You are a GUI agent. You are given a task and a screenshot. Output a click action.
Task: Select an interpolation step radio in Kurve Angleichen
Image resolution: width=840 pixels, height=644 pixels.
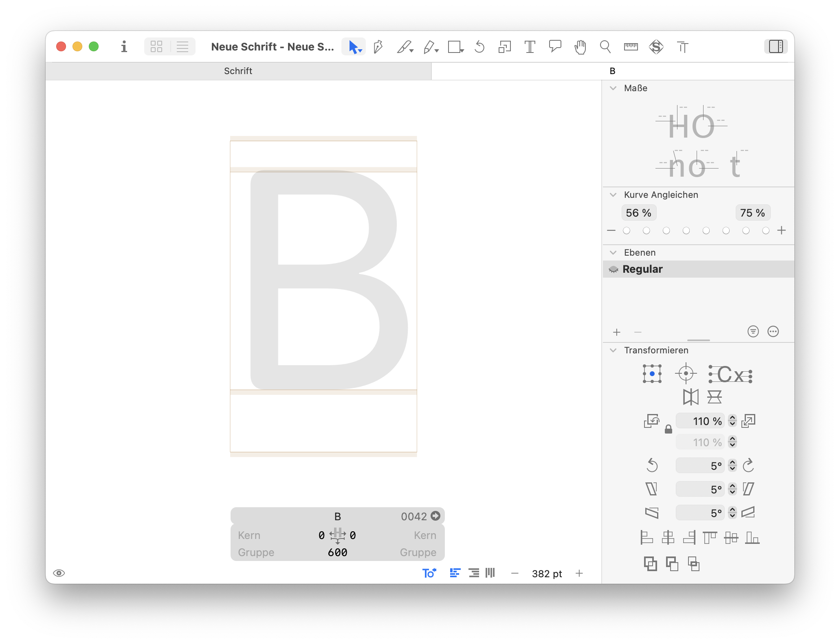626,230
